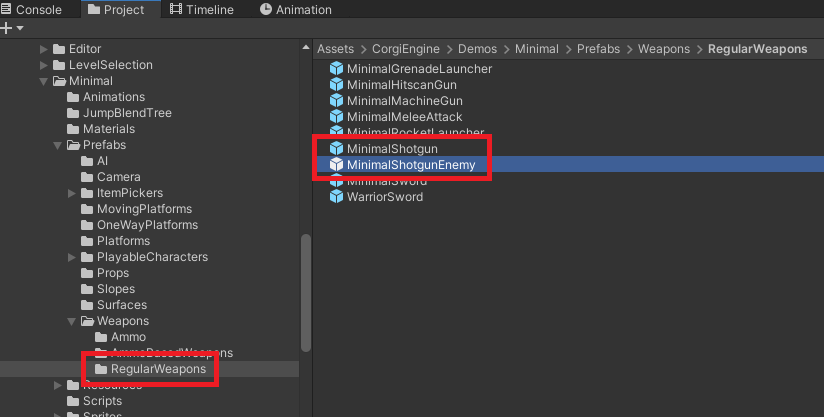824x417 pixels.
Task: Open the Timeline tab
Action: (202, 9)
